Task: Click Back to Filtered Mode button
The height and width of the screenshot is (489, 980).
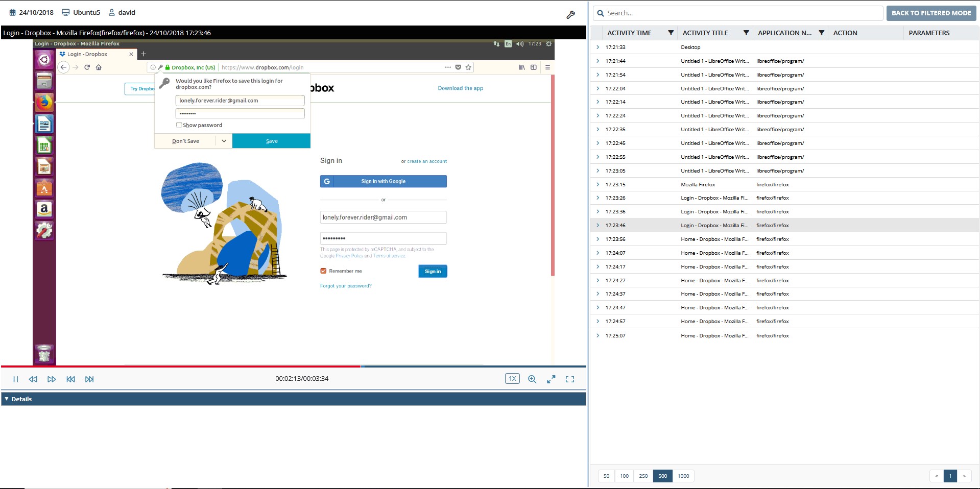Action: click(x=931, y=13)
